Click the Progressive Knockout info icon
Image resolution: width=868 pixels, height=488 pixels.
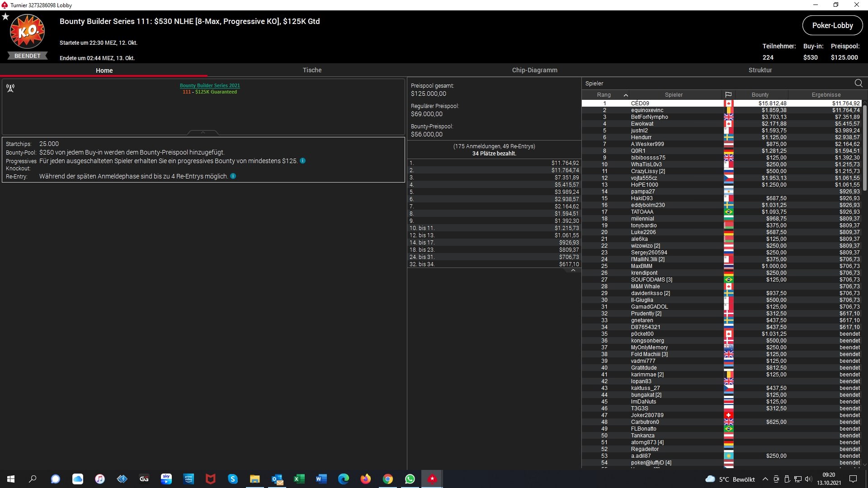[303, 161]
